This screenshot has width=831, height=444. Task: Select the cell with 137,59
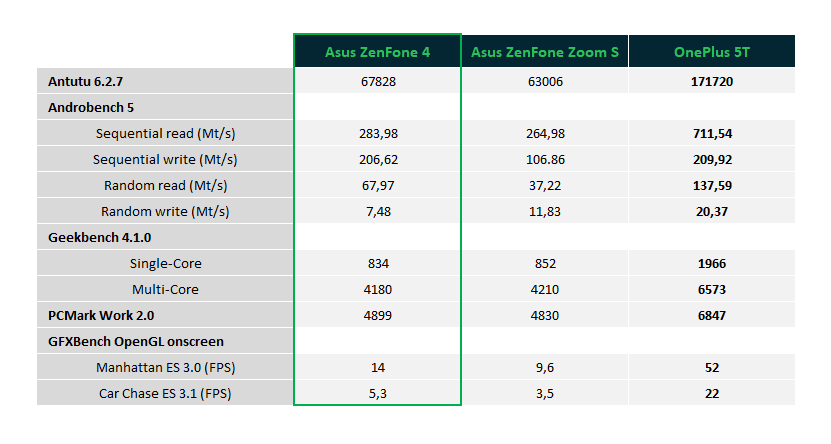click(712, 185)
